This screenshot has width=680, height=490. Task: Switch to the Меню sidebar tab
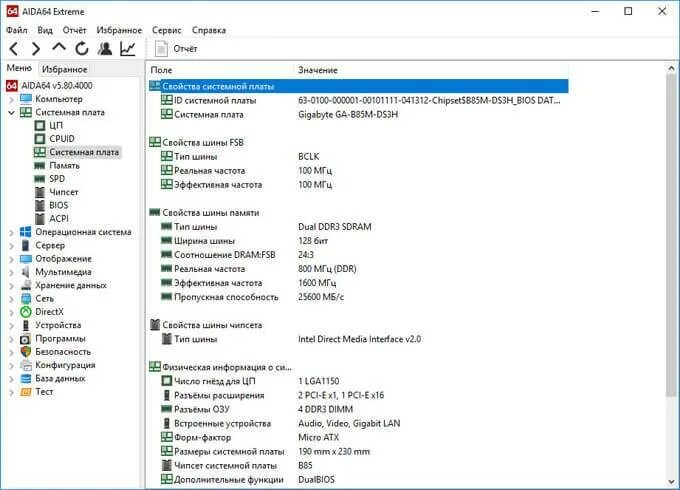pos(19,68)
